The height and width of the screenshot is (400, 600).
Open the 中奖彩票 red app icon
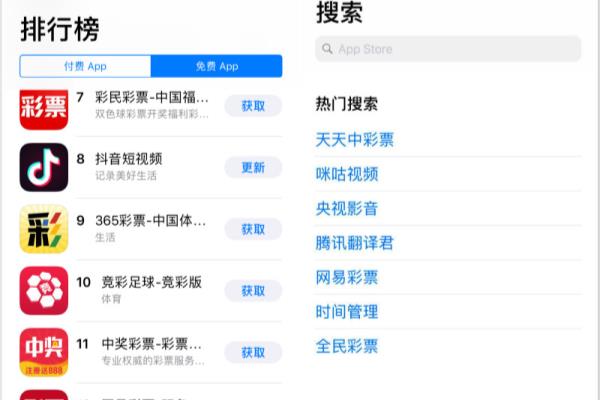coord(44,352)
